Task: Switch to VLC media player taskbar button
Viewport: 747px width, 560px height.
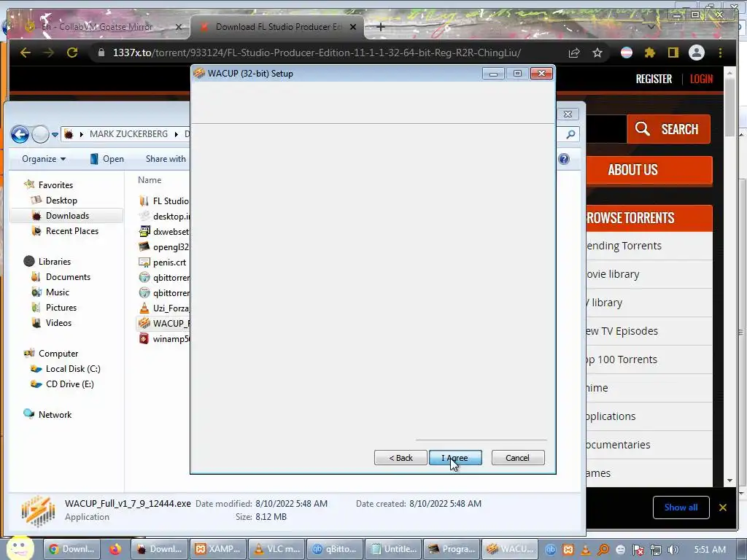Action: [276, 549]
